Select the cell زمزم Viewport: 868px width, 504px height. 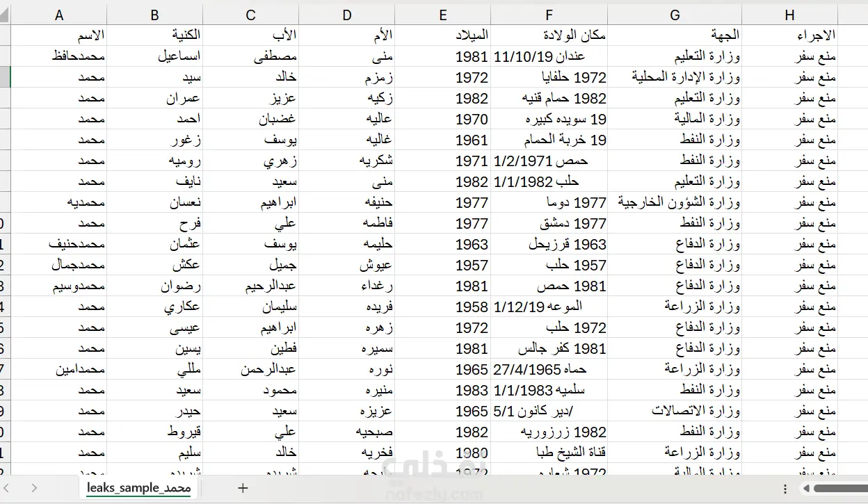tap(347, 77)
